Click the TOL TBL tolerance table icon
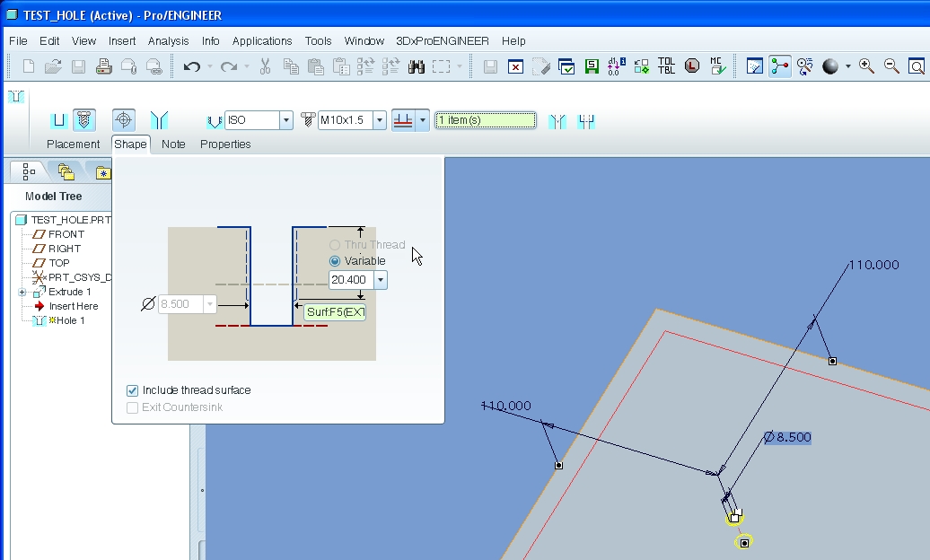The image size is (930, 560). pos(666,66)
